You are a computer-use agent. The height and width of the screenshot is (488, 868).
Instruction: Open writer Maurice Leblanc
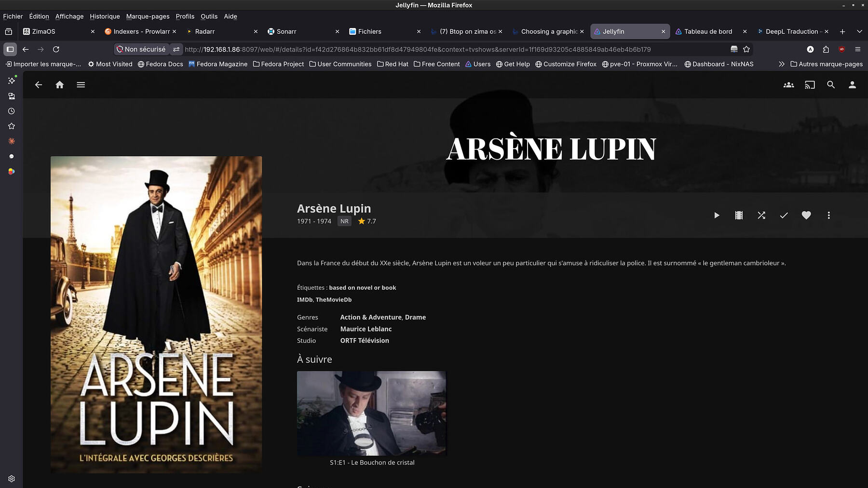(366, 329)
